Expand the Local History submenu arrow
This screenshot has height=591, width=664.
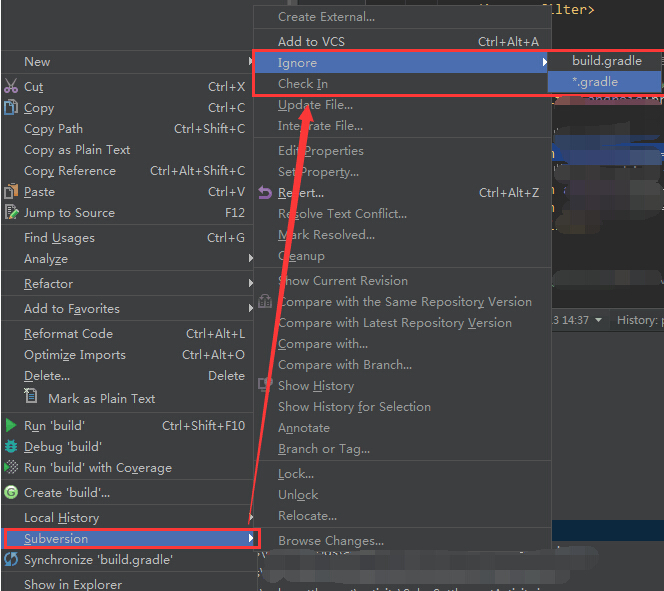(251, 517)
